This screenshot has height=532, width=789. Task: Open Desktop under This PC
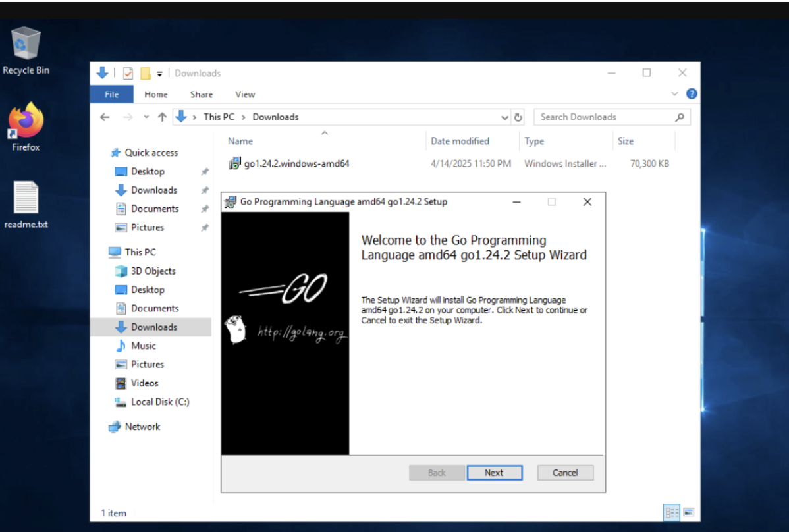coord(148,290)
